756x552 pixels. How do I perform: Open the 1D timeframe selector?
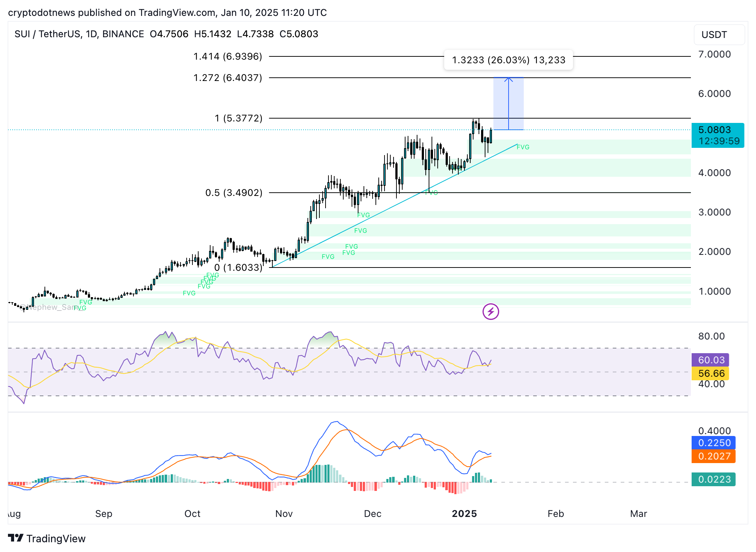point(92,34)
